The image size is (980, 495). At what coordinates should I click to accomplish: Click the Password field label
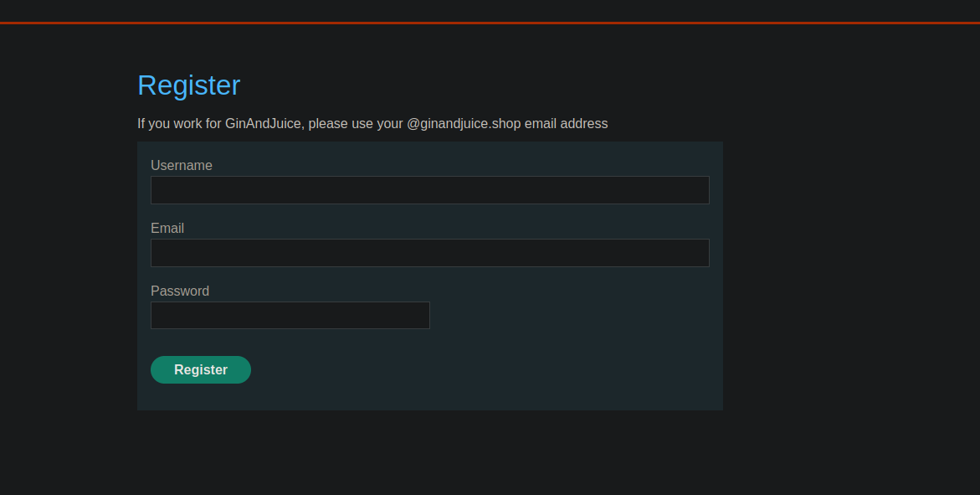(x=180, y=291)
